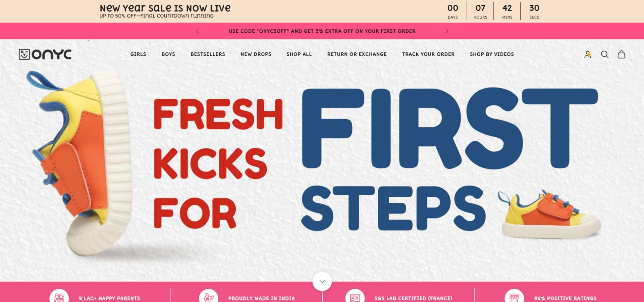Open the New Drops page
This screenshot has height=302, width=644.
pyautogui.click(x=256, y=54)
